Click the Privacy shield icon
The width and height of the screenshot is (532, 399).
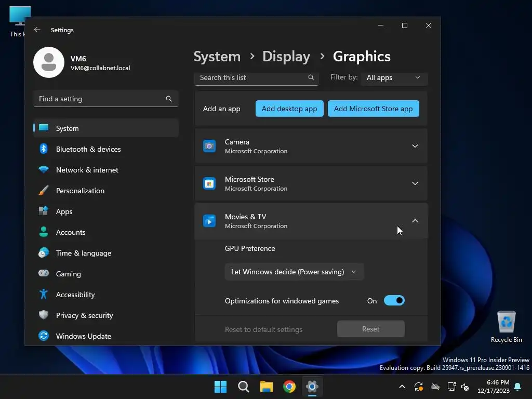tap(44, 315)
